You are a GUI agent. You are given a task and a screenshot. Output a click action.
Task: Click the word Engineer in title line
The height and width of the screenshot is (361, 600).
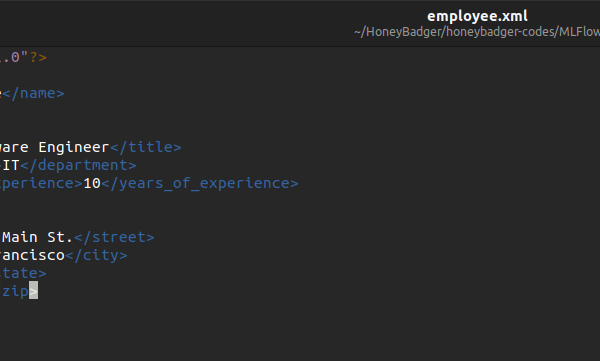74,147
